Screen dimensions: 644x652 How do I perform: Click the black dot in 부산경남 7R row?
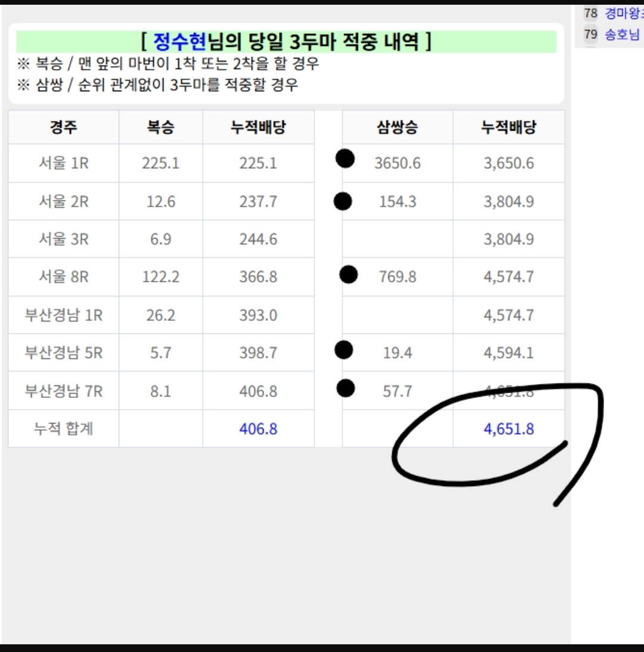pyautogui.click(x=345, y=388)
